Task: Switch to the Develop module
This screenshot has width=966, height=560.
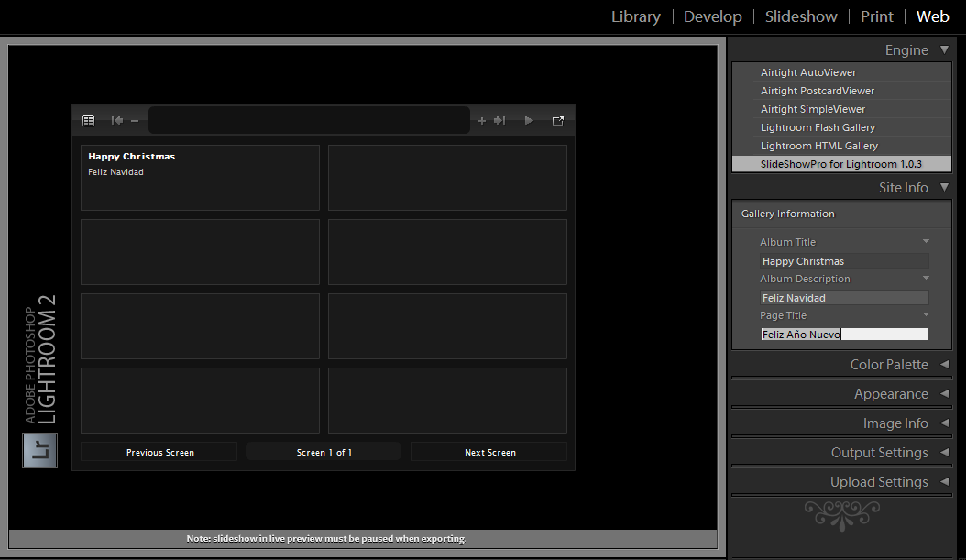Action: pyautogui.click(x=713, y=16)
